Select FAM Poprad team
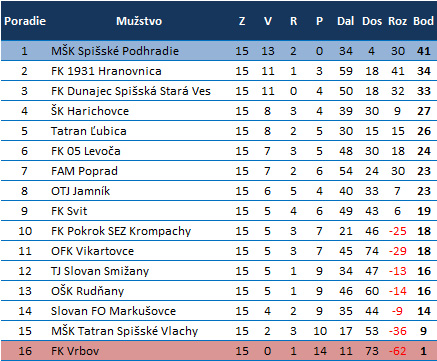Image resolution: width=437 pixels, height=361 pixels. (84, 171)
